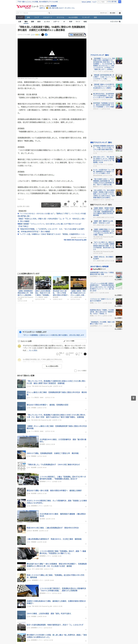Click the blue web search button at top right

tap(120, 2)
